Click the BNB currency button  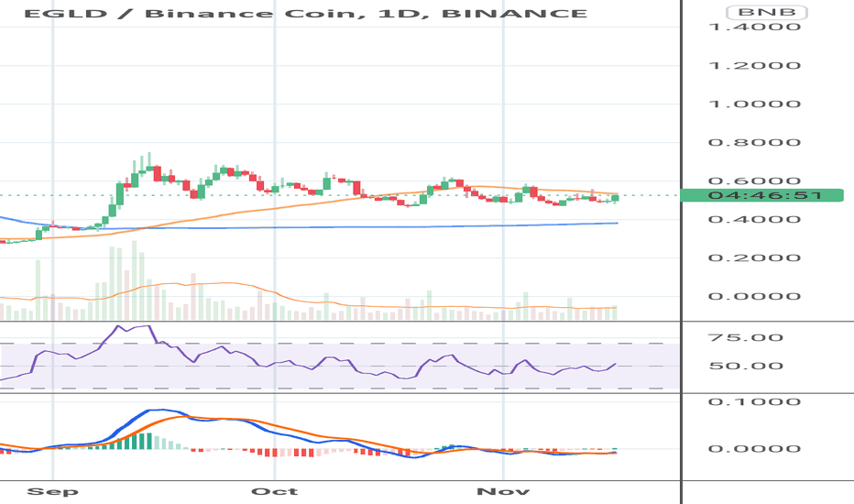(766, 12)
